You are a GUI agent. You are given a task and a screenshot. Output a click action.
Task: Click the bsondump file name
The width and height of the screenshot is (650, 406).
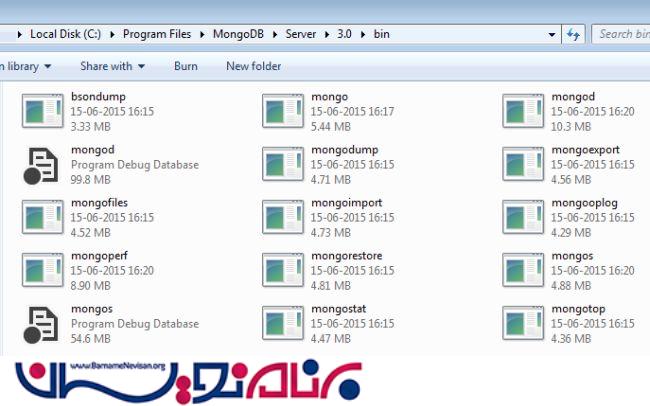98,97
